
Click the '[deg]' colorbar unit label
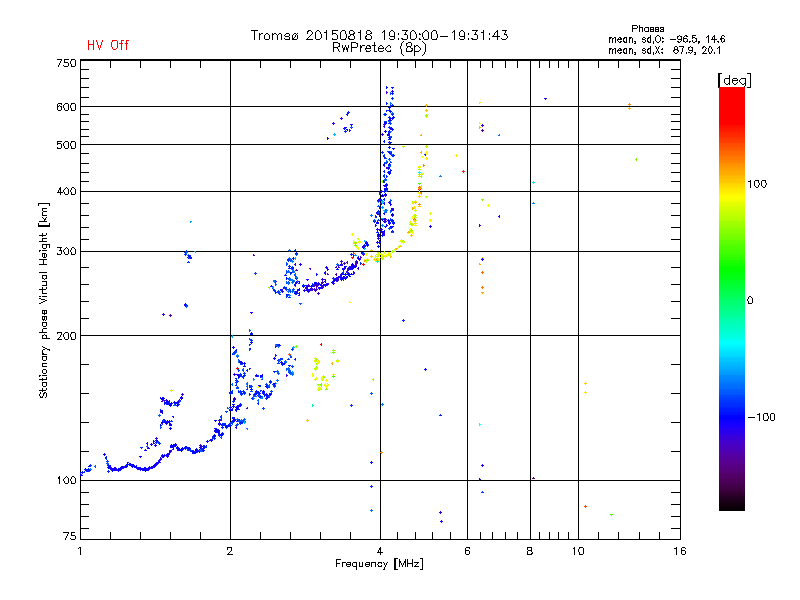point(734,80)
